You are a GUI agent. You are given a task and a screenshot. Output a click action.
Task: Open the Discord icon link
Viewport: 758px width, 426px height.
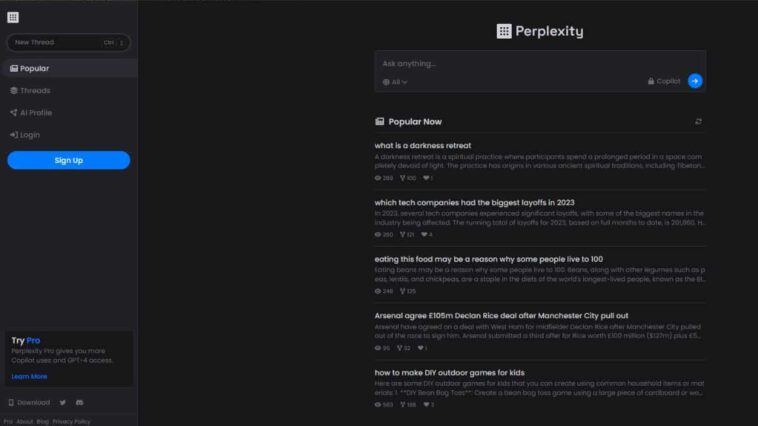coord(80,402)
